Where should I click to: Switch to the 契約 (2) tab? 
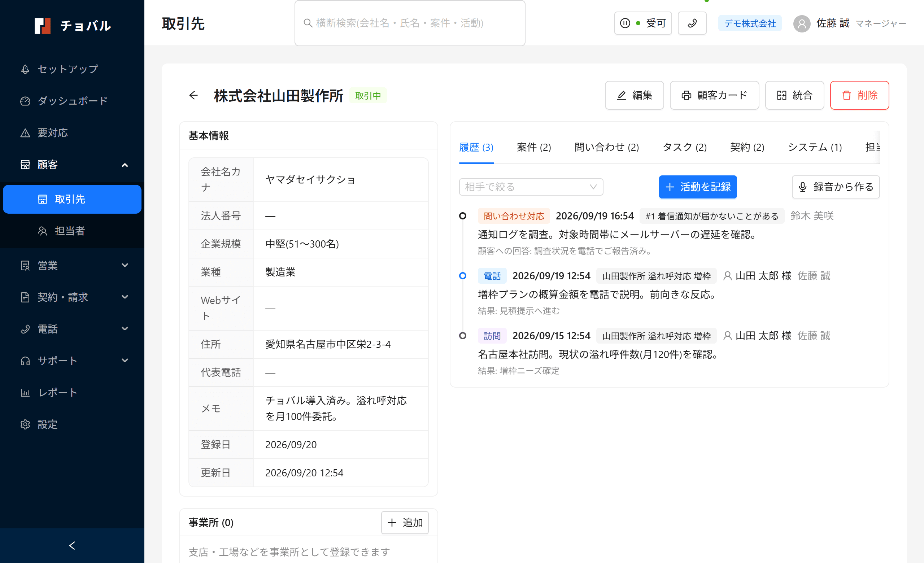tap(747, 147)
